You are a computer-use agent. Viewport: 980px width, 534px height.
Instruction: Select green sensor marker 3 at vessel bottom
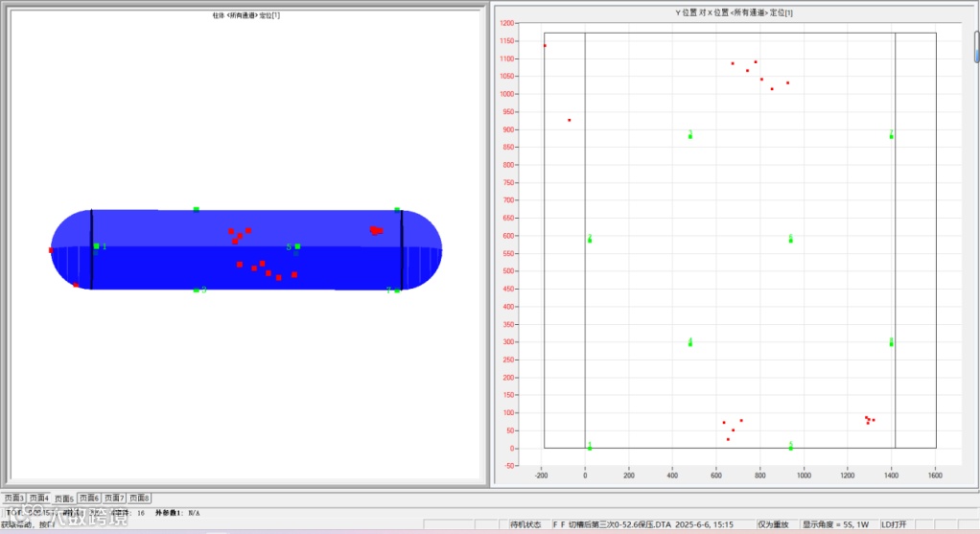click(x=197, y=290)
